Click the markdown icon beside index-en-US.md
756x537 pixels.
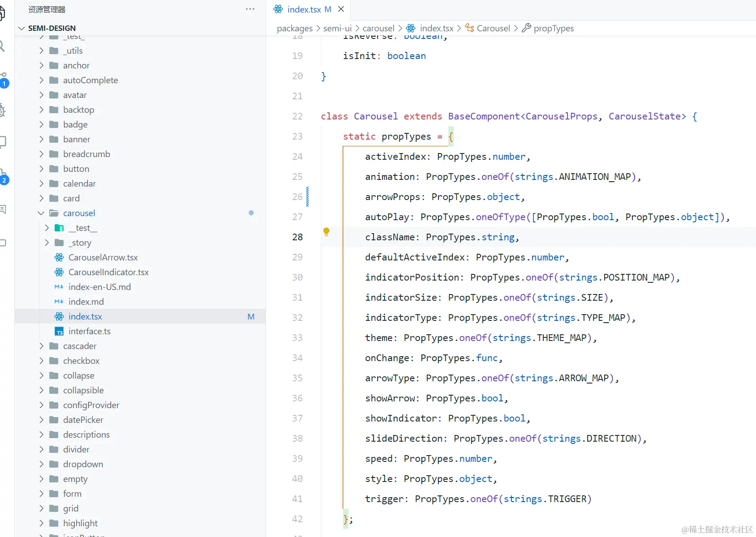59,287
